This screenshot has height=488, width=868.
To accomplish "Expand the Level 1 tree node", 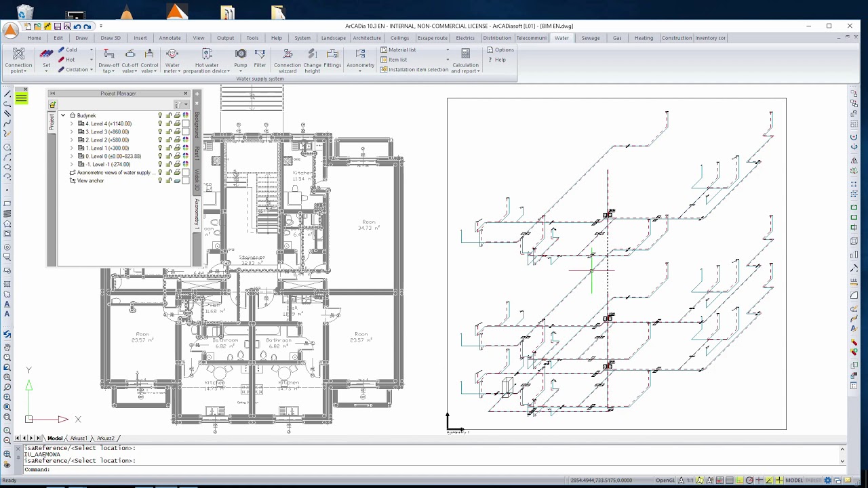I will click(72, 148).
